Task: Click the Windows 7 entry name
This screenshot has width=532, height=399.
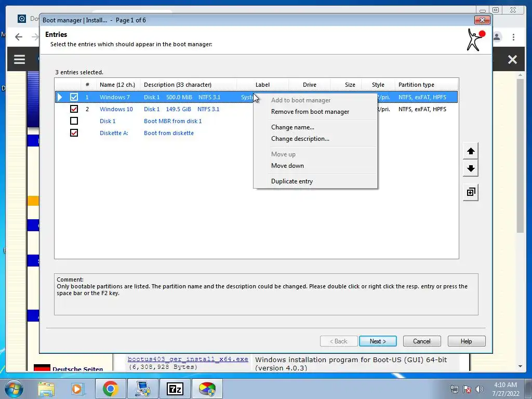Action: click(x=115, y=97)
